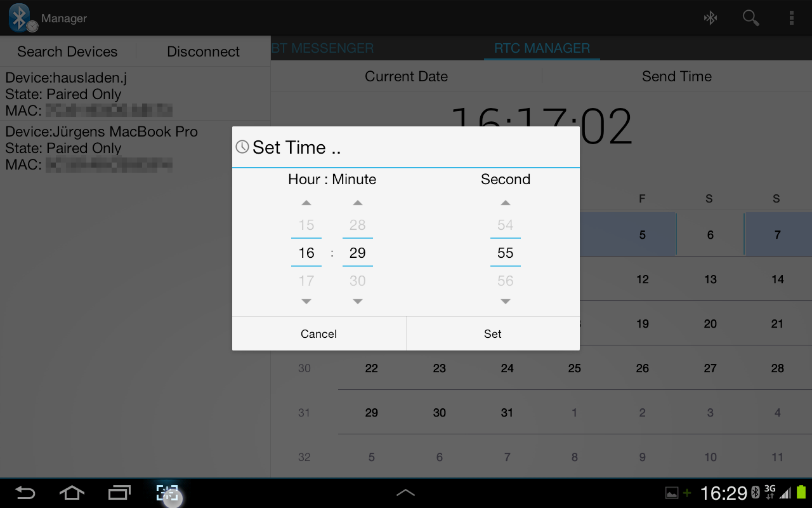Image resolution: width=812 pixels, height=508 pixels.
Task: Tap the clock icon in dialog title
Action: (x=242, y=147)
